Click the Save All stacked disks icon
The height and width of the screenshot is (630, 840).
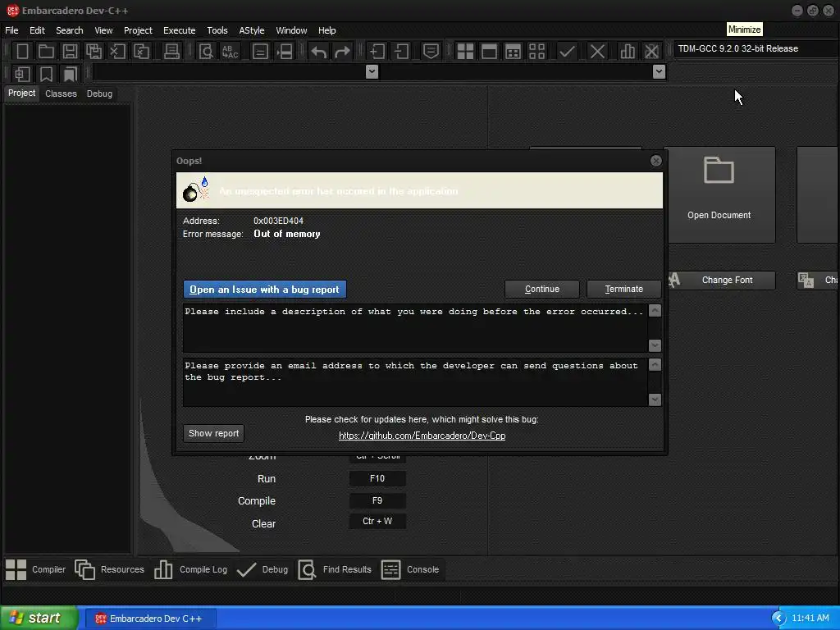[94, 52]
